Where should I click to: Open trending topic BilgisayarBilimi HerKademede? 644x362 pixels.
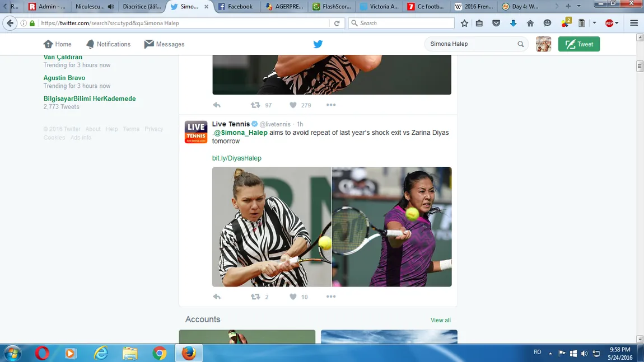[90, 98]
